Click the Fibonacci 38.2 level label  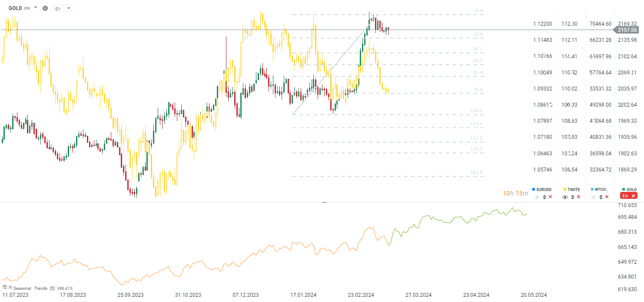(x=478, y=49)
